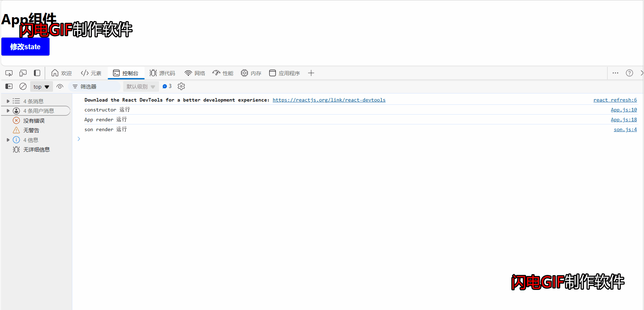Viewport: 644px width, 310px height.
Task: Click the inspect element picker icon
Action: [9, 73]
